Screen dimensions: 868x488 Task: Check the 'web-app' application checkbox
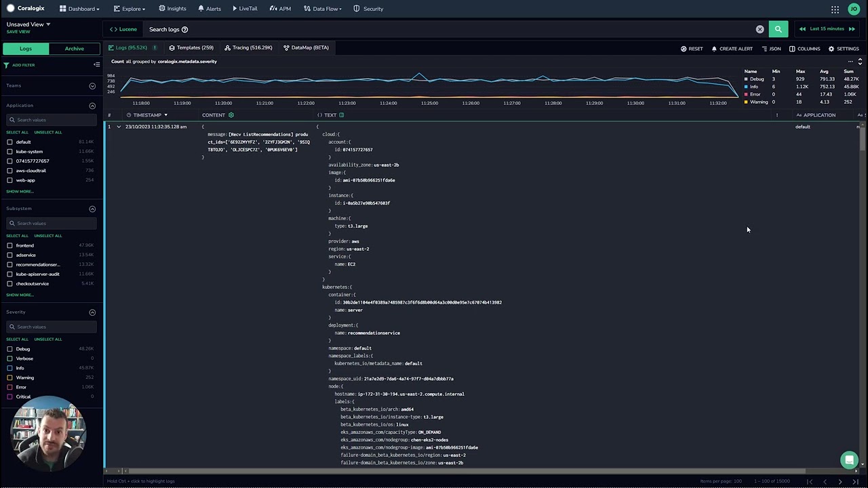(9, 180)
